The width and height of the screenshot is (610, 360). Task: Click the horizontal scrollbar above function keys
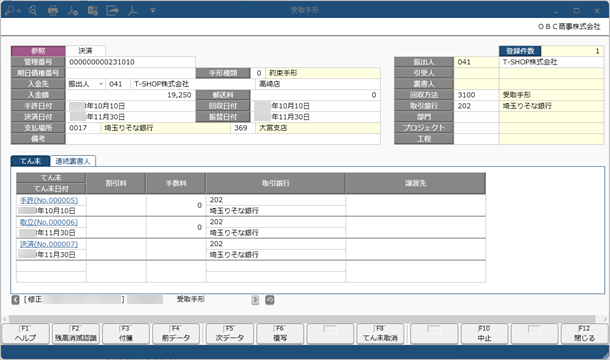point(302,319)
